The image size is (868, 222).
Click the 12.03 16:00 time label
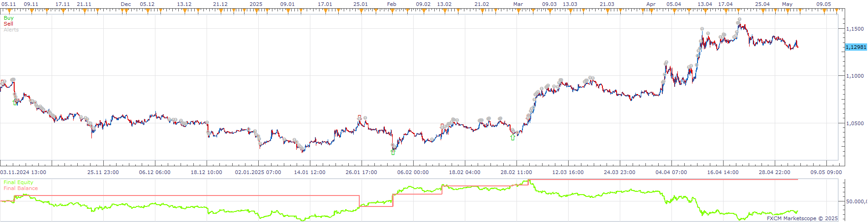coord(568,172)
